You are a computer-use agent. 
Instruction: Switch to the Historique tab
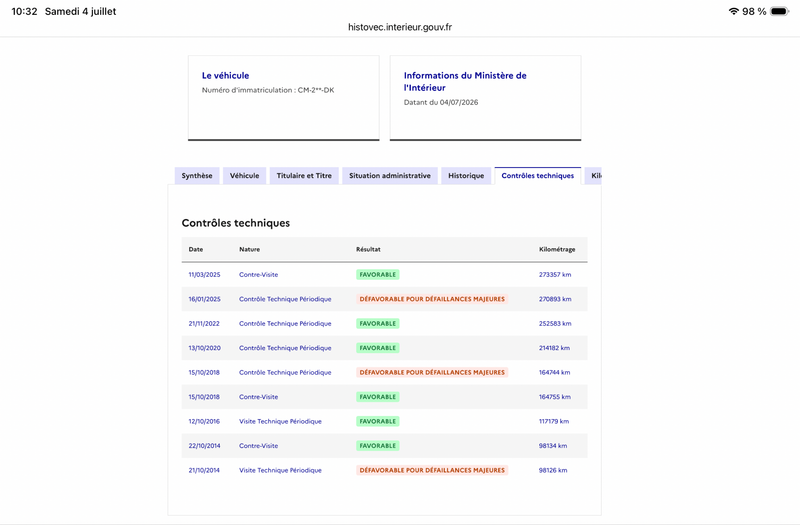coord(466,176)
